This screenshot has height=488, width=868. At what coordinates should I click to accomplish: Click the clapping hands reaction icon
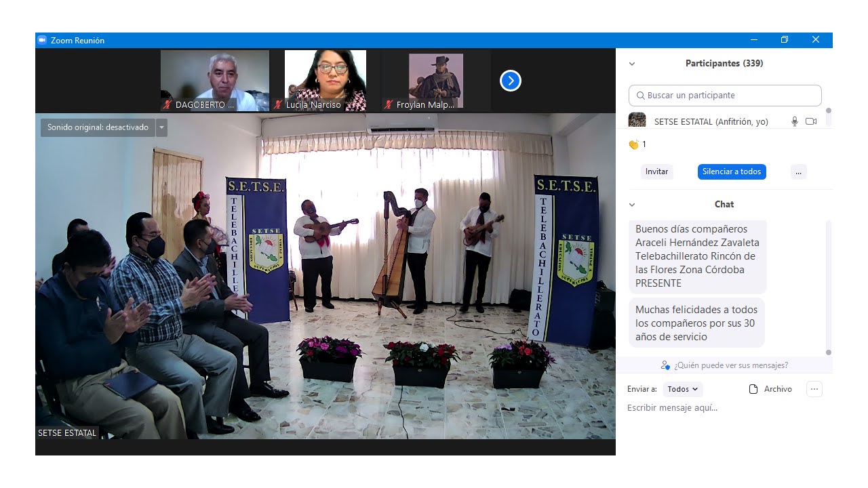(633, 144)
